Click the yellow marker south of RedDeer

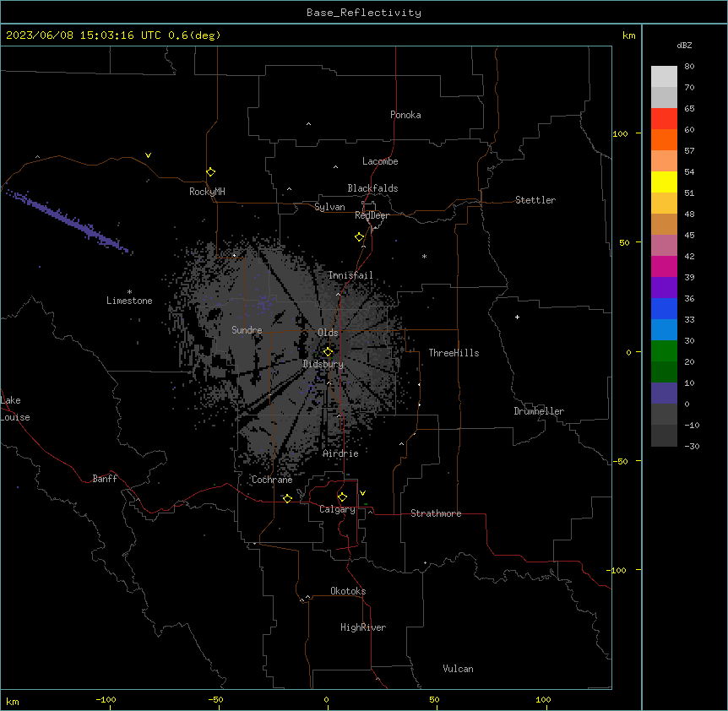click(359, 237)
